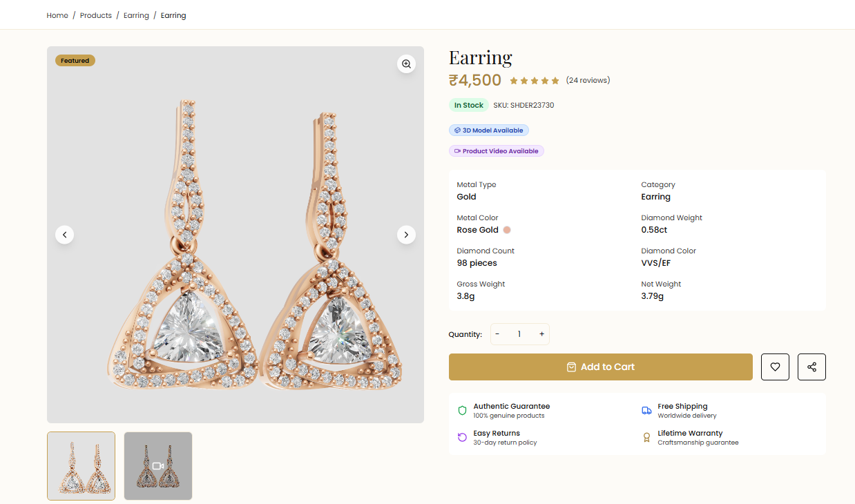Image resolution: width=855 pixels, height=504 pixels.
Task: Open the product video thumbnail
Action: click(x=158, y=466)
